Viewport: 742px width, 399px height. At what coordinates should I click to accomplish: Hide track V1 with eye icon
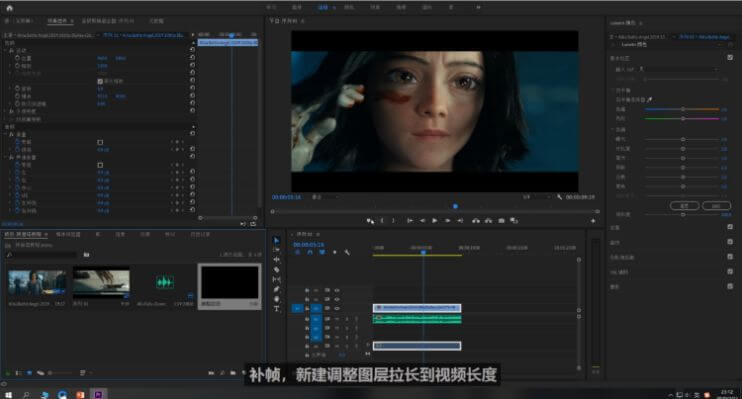337,308
